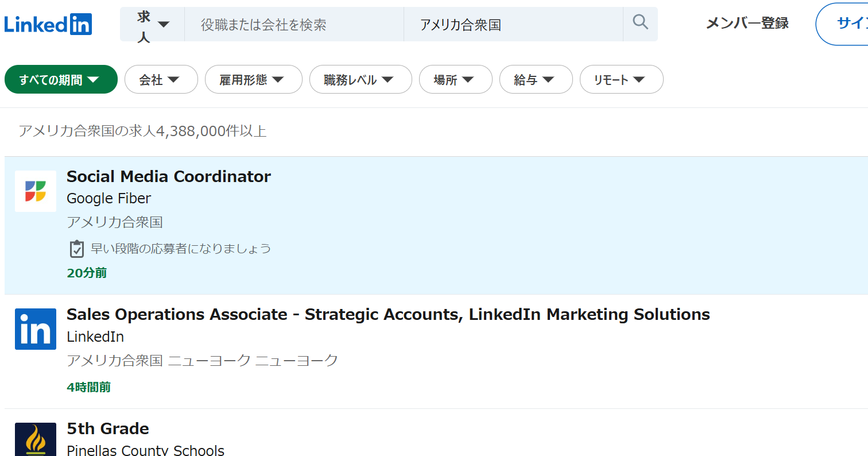The width and height of the screenshot is (868, 456).
Task: Open Sales Operations Associate job listing
Action: pyautogui.click(x=388, y=314)
